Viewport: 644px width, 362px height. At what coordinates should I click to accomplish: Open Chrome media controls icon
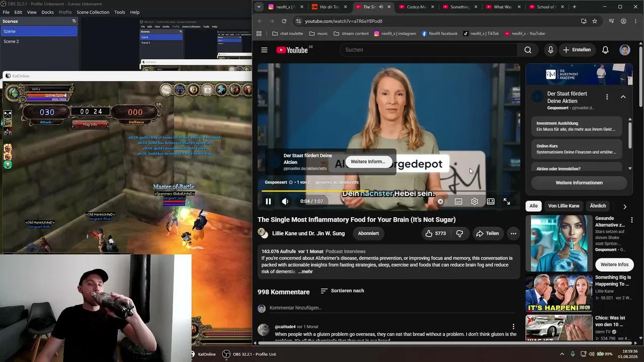[611, 21]
